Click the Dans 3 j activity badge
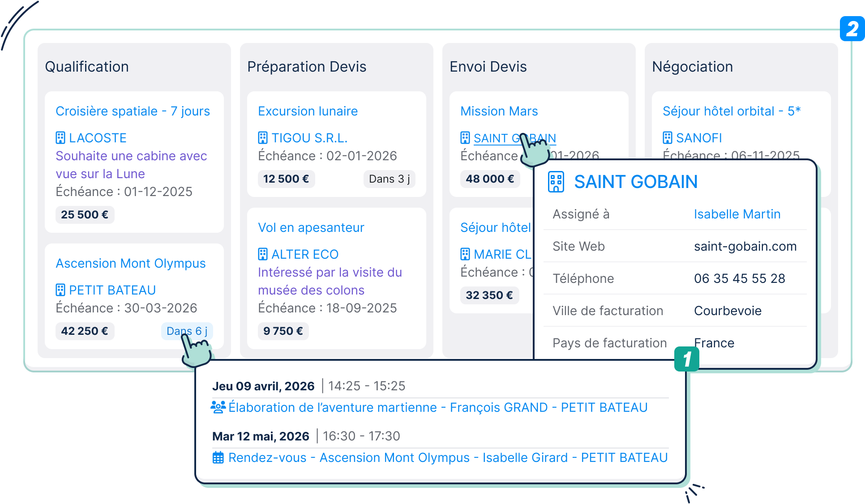Image resolution: width=865 pixels, height=504 pixels. [x=390, y=179]
